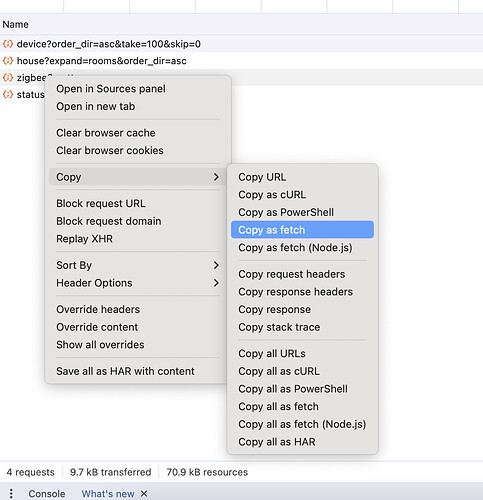Screen dimensions: 483x500
Task: Select the house?expand=rooms request row
Action: [241, 61]
